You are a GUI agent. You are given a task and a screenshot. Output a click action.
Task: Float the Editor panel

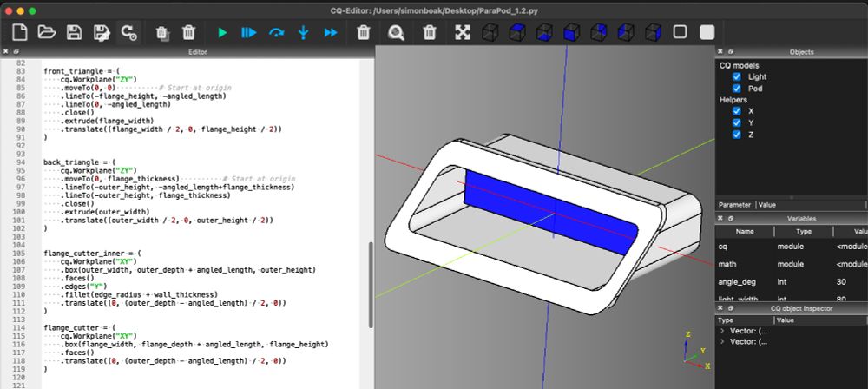16,51
